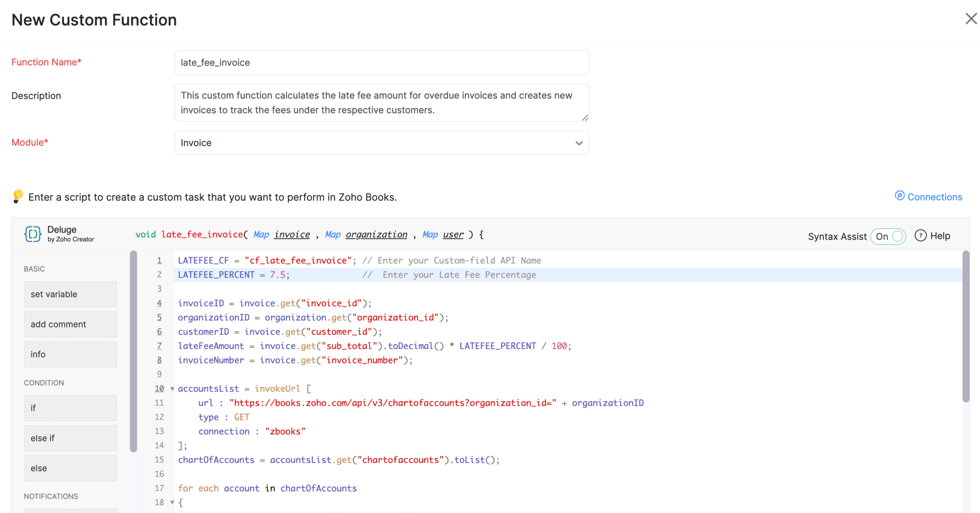Click the Deluge logo icon
The image size is (980, 513).
tap(33, 234)
